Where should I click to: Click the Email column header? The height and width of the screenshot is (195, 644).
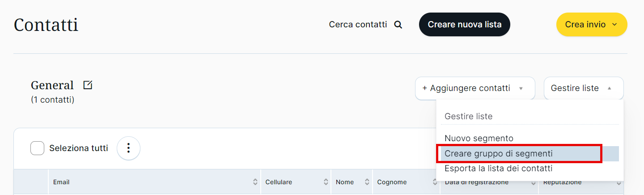(x=61, y=182)
